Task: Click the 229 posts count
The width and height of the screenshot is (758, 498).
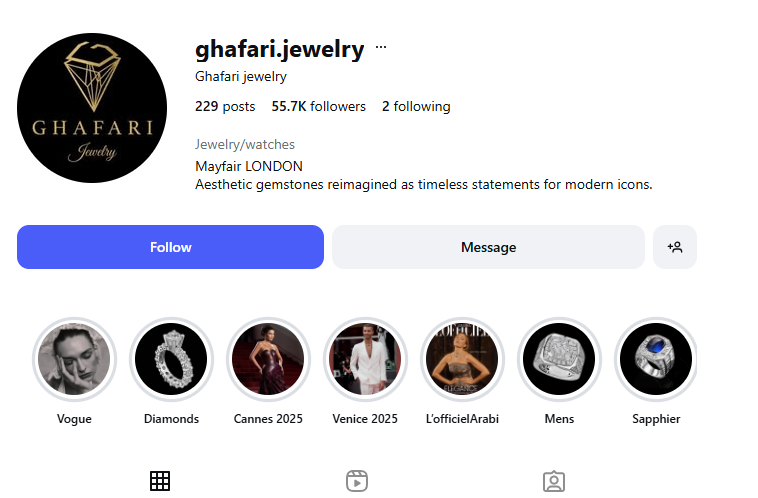Action: tap(225, 106)
